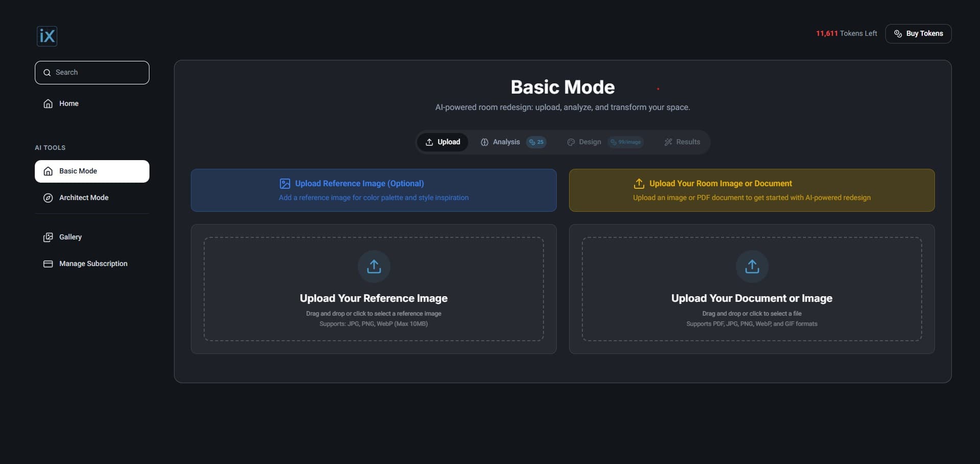
Task: Click the Search input field
Action: [x=92, y=72]
